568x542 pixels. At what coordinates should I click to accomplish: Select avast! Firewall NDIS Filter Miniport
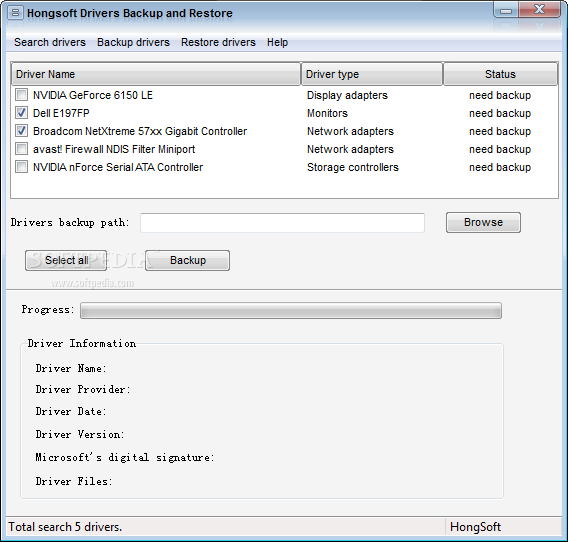[x=114, y=149]
